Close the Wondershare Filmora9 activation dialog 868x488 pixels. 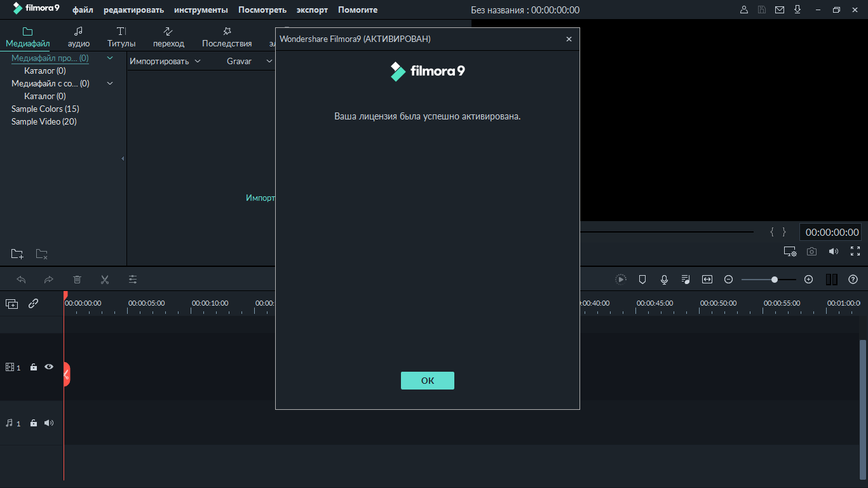coord(569,39)
